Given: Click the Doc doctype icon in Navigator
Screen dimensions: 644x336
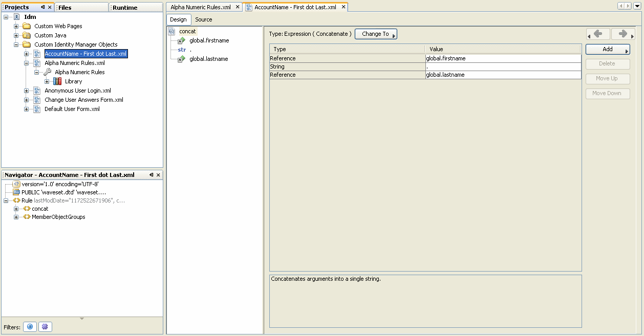Looking at the screenshot, I should (x=16, y=192).
